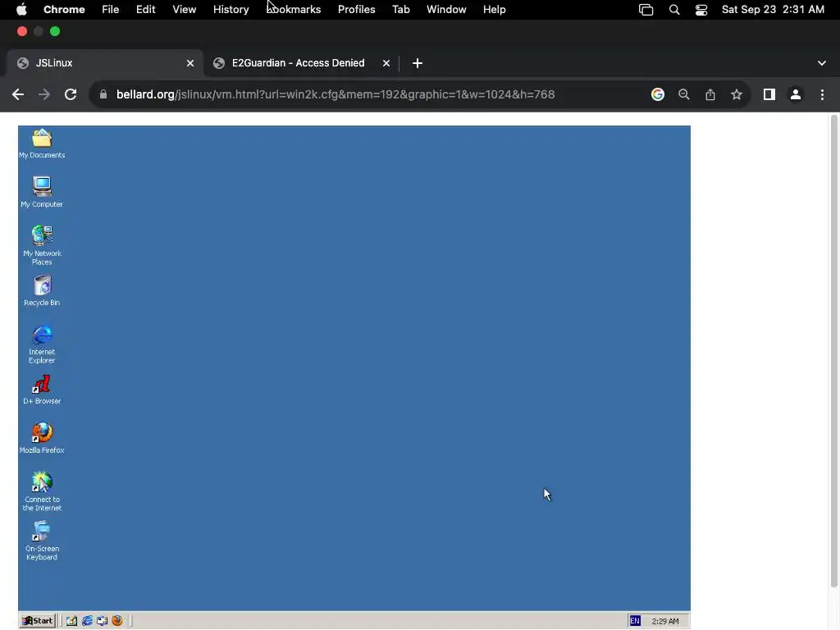The height and width of the screenshot is (630, 840).
Task: Open the Help menu
Action: coord(494,10)
